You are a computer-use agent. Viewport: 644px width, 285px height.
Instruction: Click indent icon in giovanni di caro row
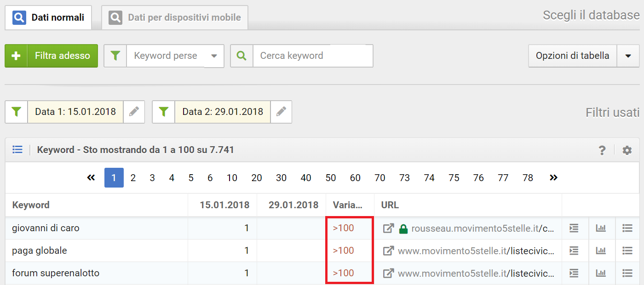(x=574, y=228)
